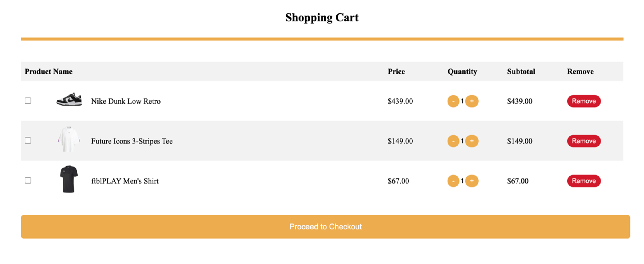Image resolution: width=644 pixels, height=264 pixels.
Task: Click the Shopping Cart page heading
Action: (322, 17)
